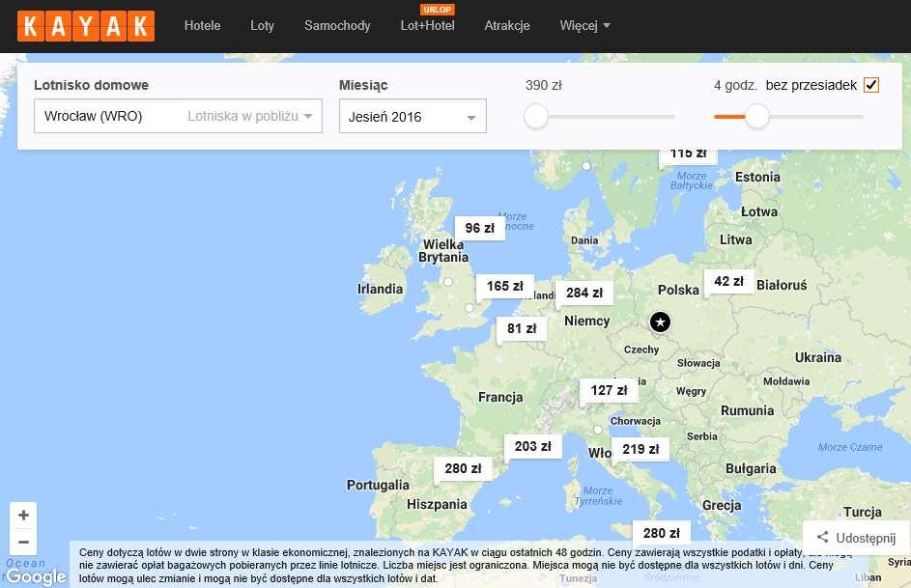The height and width of the screenshot is (588, 911).
Task: Select the 127 zł price marker
Action: 609,391
